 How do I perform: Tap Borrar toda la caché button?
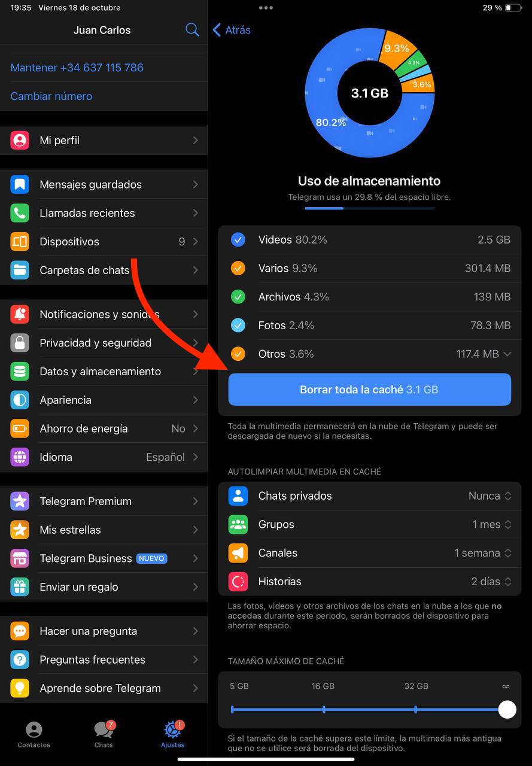coord(370,390)
